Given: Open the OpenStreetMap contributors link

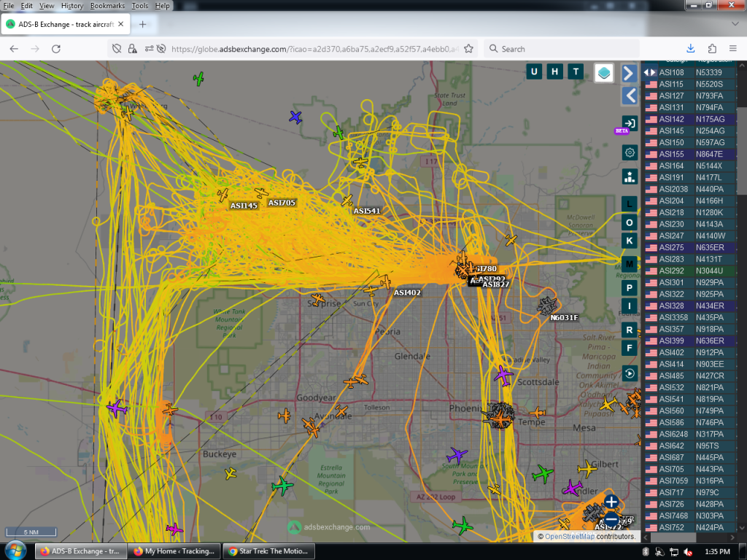Looking at the screenshot, I should pyautogui.click(x=569, y=536).
